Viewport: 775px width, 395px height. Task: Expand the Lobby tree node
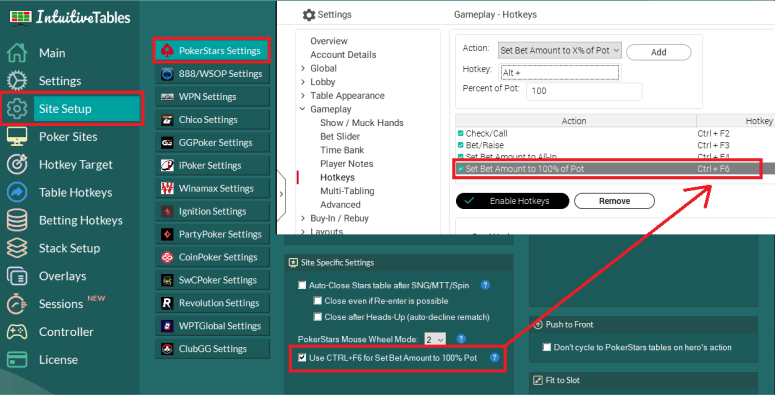303,82
